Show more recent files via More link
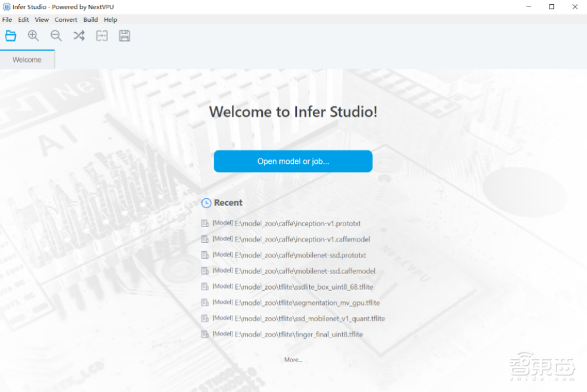Screen dimensions: 587x392 293,360
